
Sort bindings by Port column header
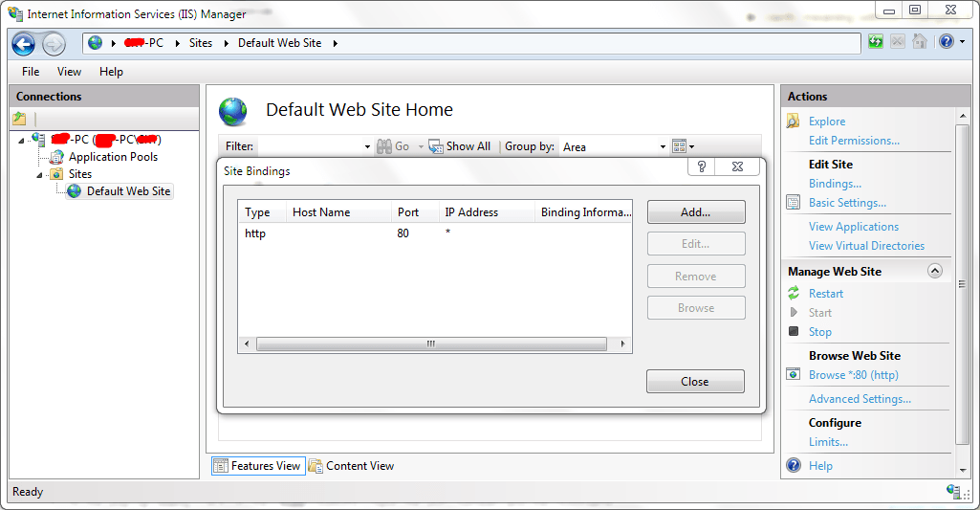[x=415, y=212]
